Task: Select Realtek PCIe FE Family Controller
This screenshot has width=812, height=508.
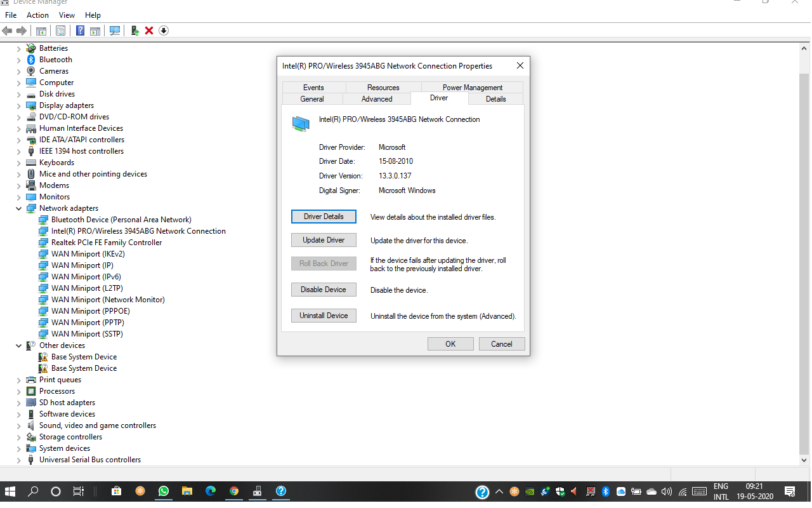Action: [x=107, y=243]
